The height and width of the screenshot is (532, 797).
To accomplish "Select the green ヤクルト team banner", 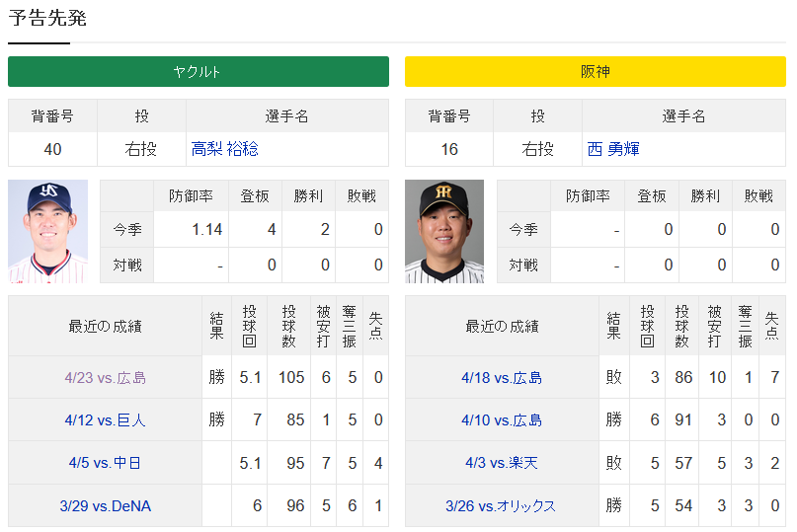I will point(198,72).
